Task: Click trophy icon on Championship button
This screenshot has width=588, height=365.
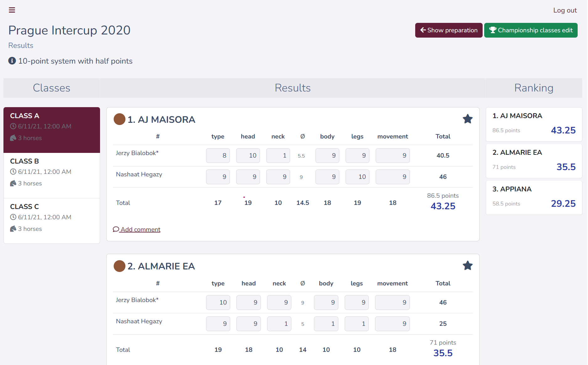Action: [x=493, y=30]
